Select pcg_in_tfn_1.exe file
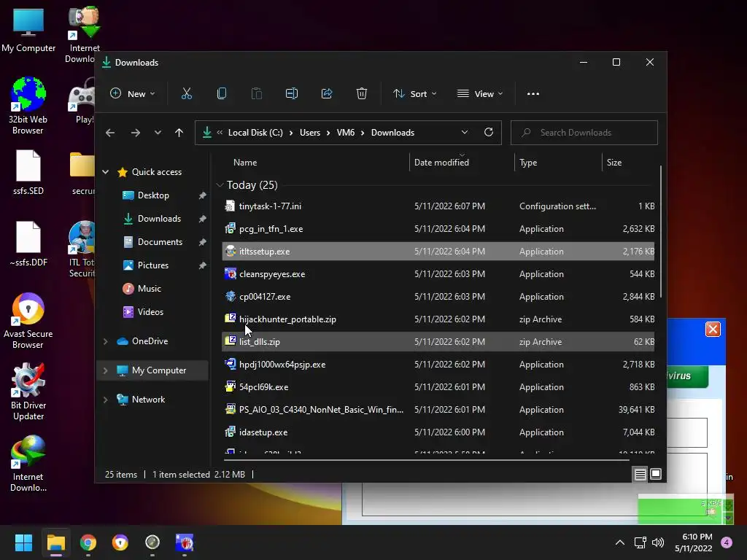 [x=438, y=228]
